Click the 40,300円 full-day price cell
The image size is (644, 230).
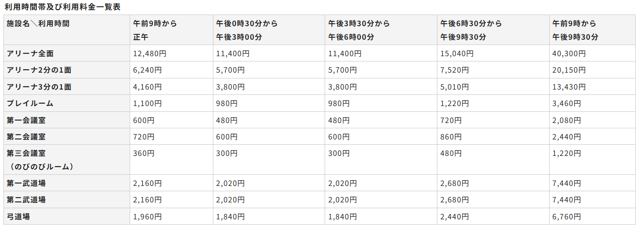click(x=569, y=54)
